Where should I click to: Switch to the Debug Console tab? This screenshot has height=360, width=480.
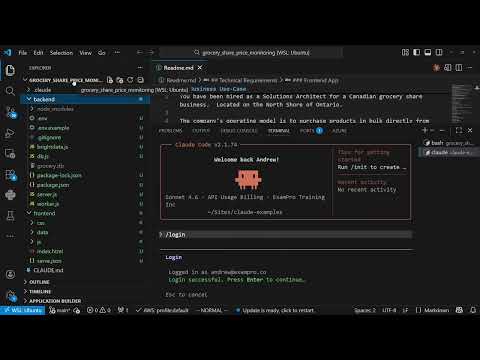pyautogui.click(x=239, y=131)
